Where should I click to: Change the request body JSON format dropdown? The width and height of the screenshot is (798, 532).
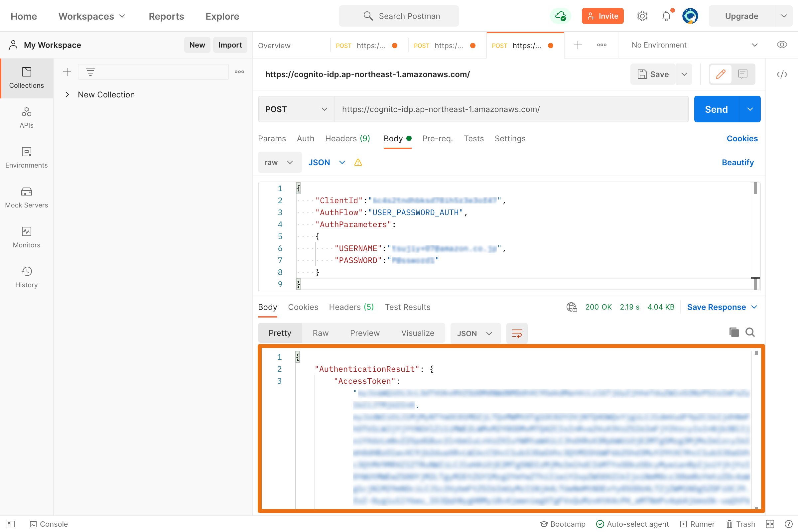[x=327, y=163]
